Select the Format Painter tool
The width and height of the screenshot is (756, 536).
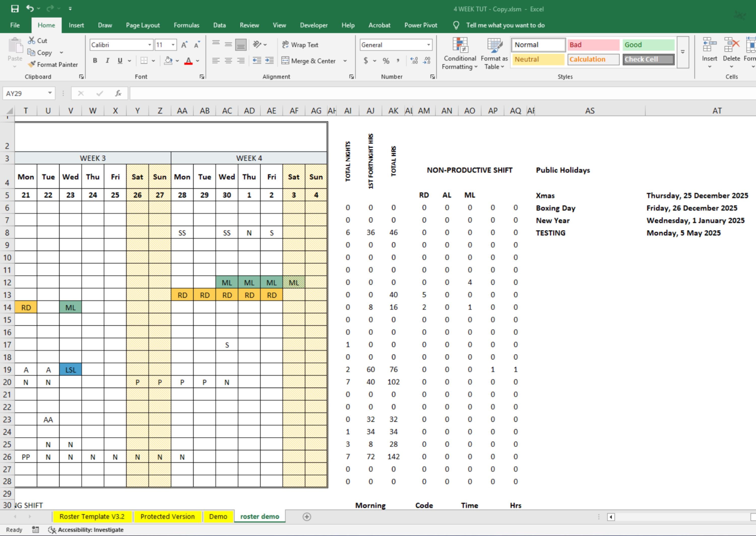(x=53, y=64)
